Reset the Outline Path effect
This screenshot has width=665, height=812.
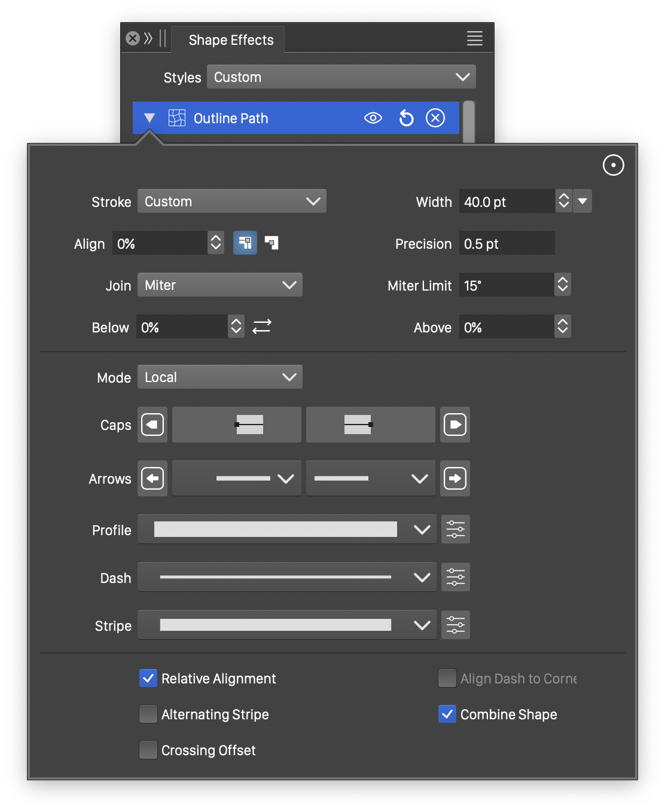pos(406,118)
